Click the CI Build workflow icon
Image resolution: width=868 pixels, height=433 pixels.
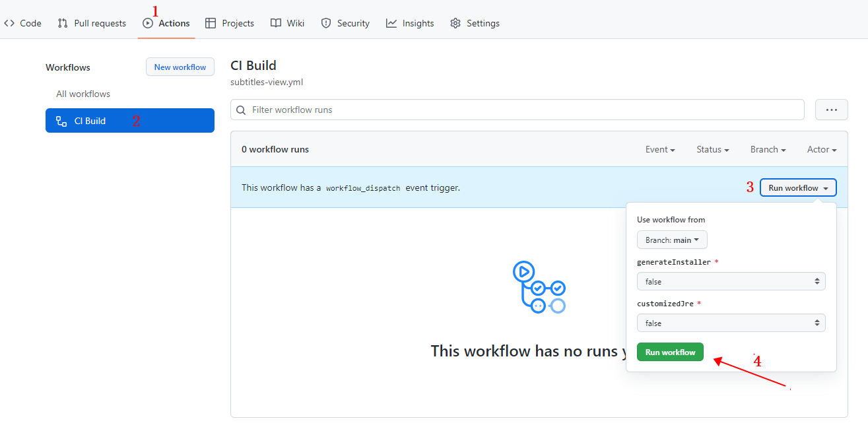(61, 121)
